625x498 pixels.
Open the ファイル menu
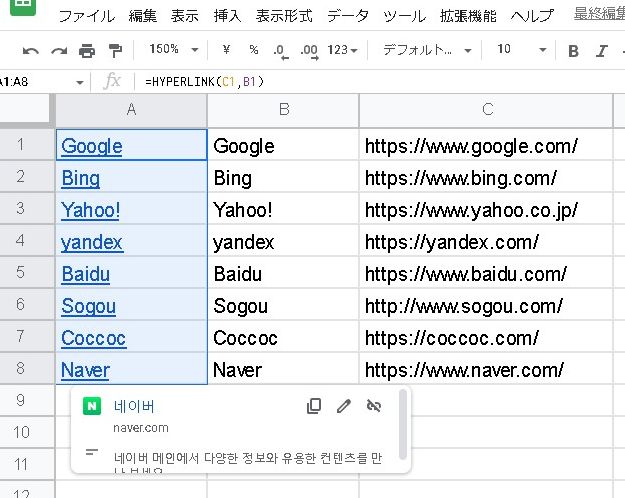pos(86,16)
